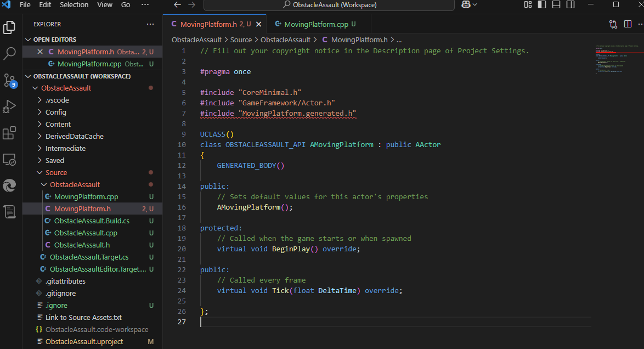Viewport: 644px width, 349px height.
Task: Collapse the Source folder
Action: 39,173
